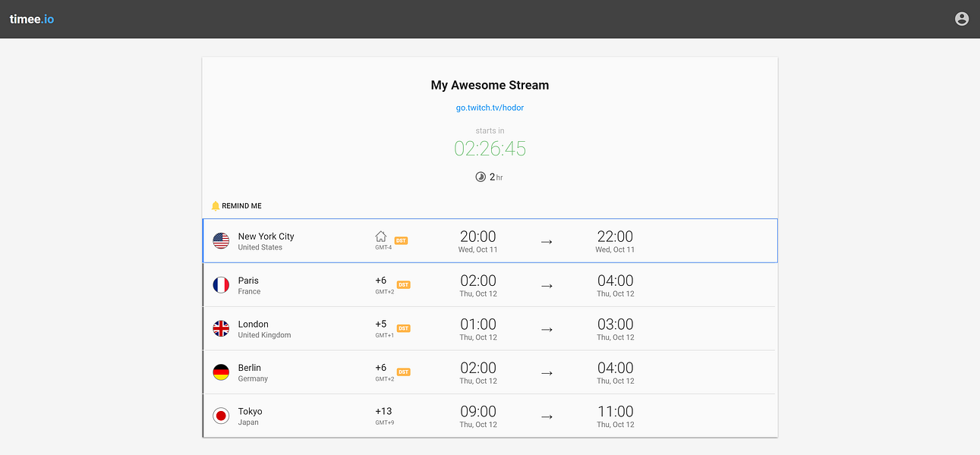Click the DST badge in London row
This screenshot has width=980, height=455.
click(403, 328)
